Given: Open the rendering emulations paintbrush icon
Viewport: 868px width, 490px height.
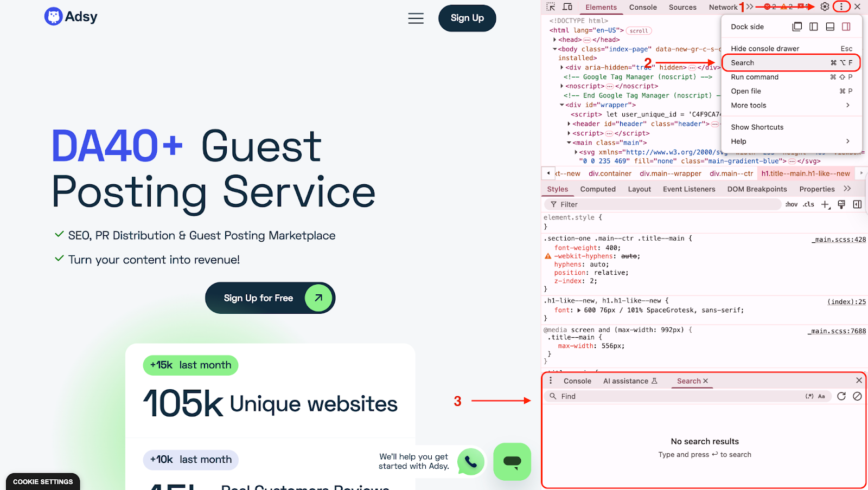Looking at the screenshot, I should point(841,204).
